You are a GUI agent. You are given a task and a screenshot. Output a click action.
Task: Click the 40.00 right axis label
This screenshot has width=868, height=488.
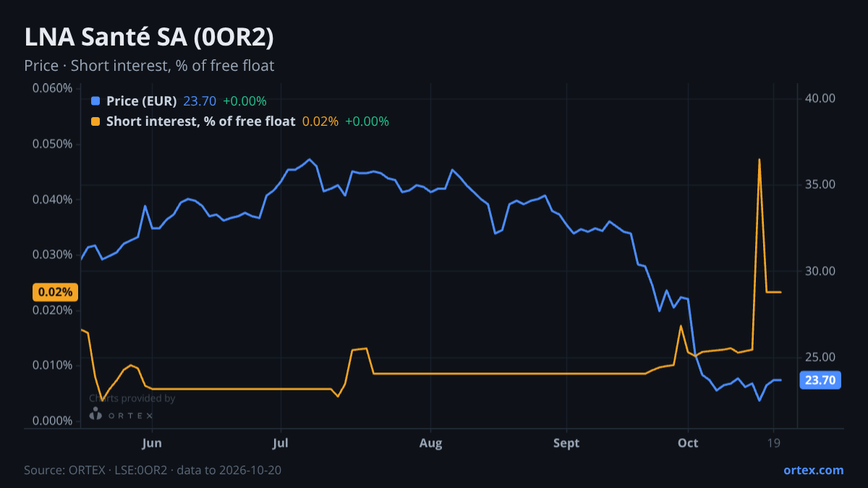tap(820, 98)
